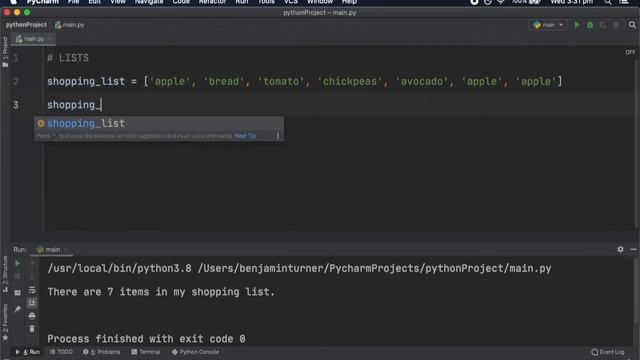Click the Next Tip link in completion popup
This screenshot has width=640, height=360.
tap(245, 136)
